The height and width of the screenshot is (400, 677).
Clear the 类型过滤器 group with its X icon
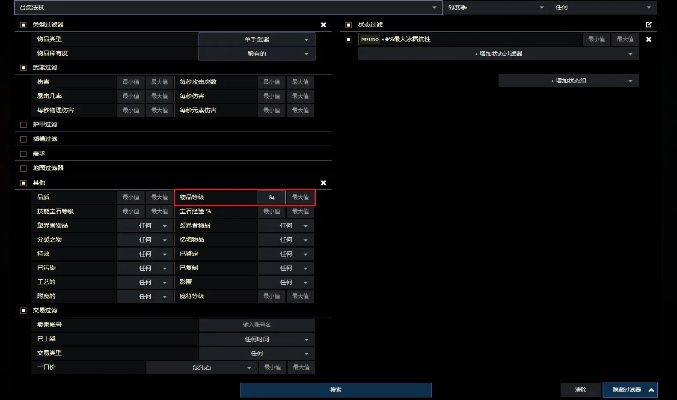tap(322, 24)
